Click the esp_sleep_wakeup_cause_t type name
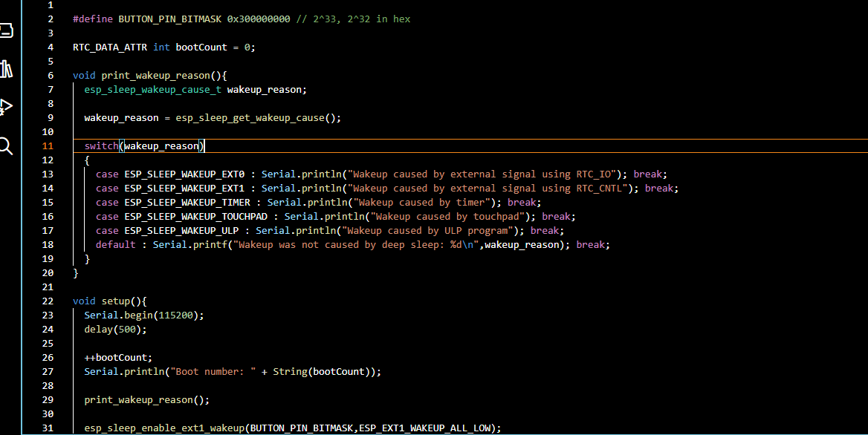 tap(153, 90)
